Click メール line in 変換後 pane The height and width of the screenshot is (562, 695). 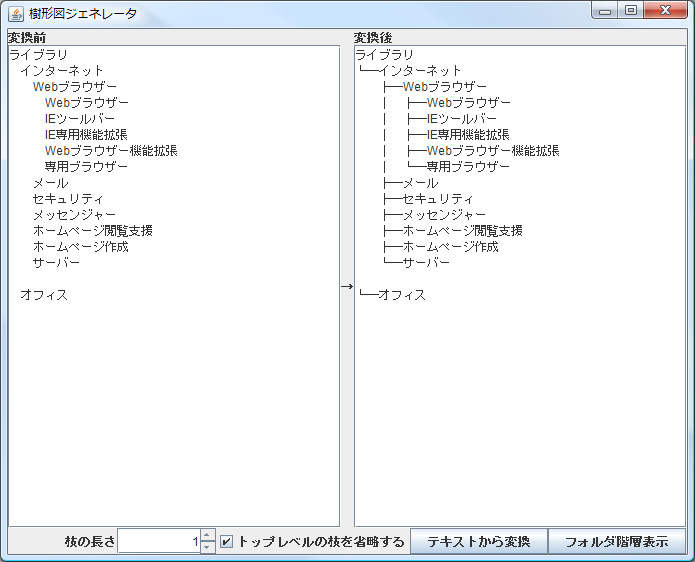tap(420, 183)
